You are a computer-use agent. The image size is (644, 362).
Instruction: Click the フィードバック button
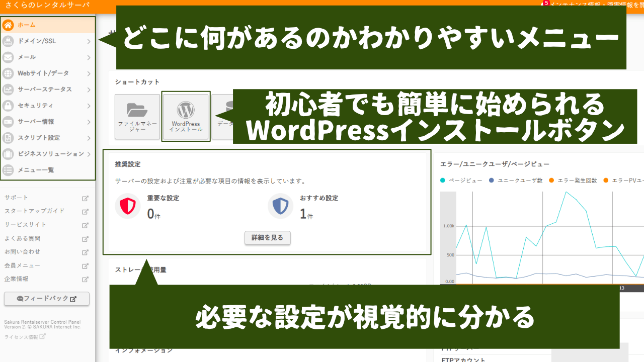[47, 299]
